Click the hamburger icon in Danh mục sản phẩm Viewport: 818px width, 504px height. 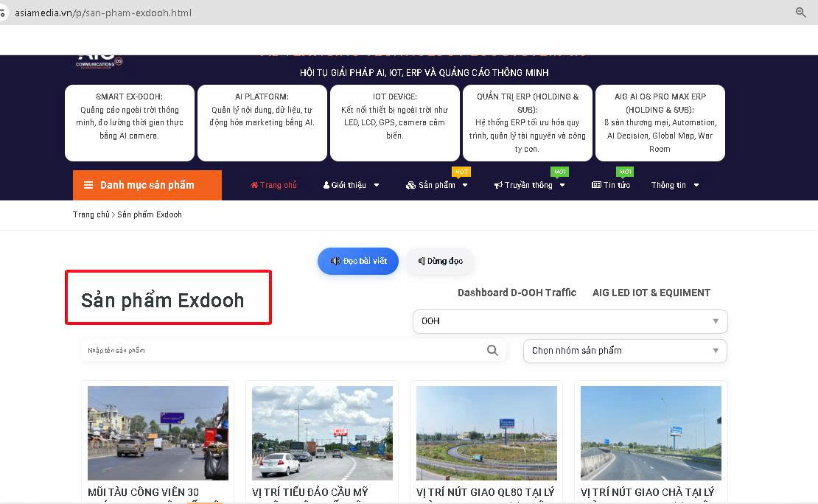[x=88, y=185]
